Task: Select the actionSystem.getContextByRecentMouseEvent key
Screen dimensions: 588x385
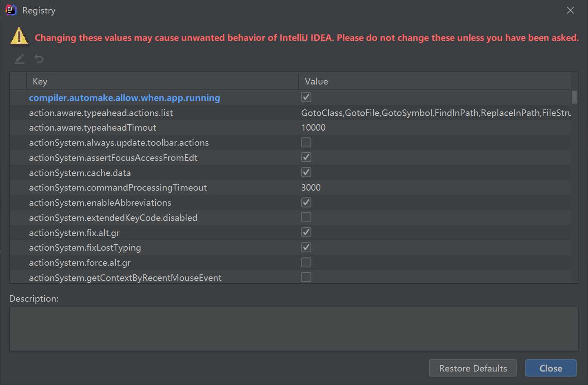Action: [125, 278]
